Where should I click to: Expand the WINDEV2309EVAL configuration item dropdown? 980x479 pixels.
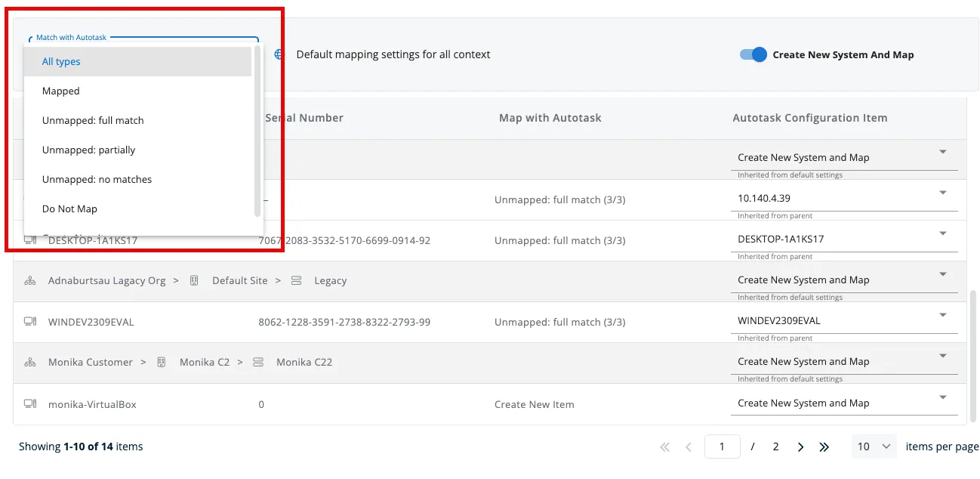[x=943, y=315]
